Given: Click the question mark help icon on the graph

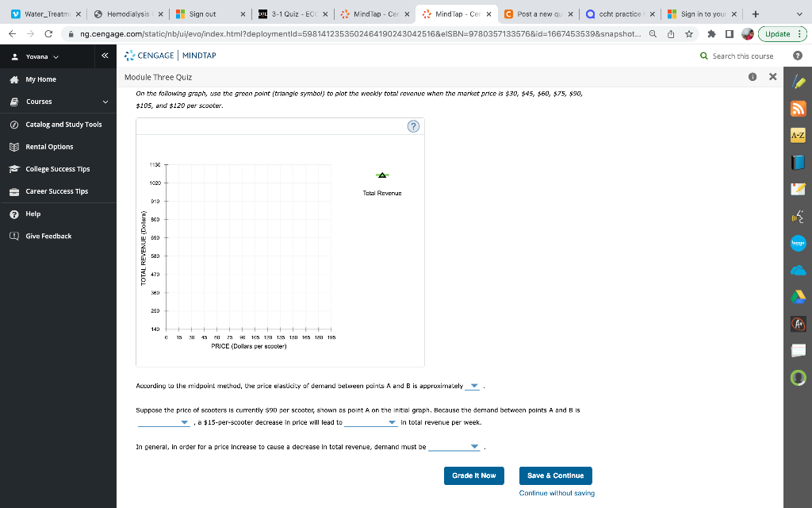Looking at the screenshot, I should (x=412, y=125).
